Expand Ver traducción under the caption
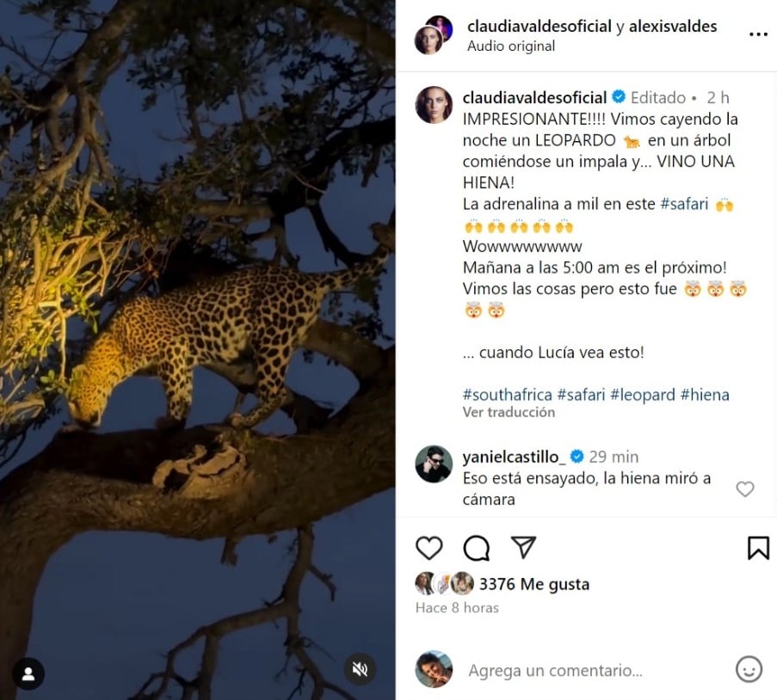This screenshot has height=700, width=777. [x=509, y=413]
